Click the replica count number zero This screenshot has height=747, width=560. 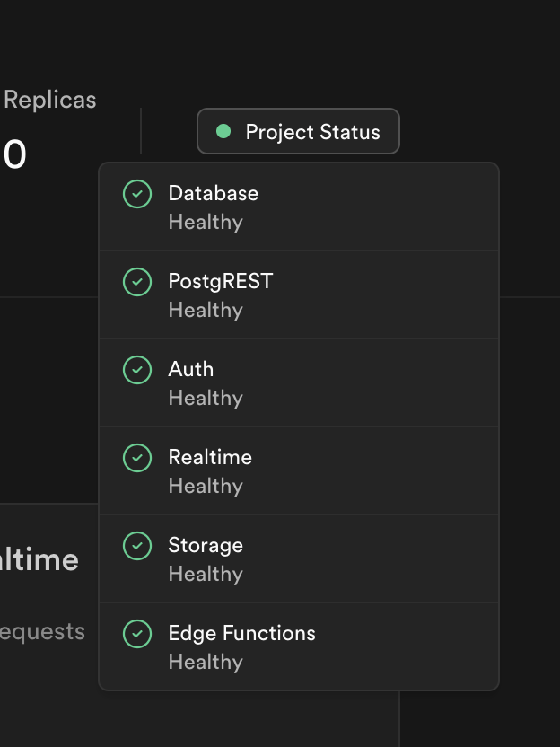(15, 155)
